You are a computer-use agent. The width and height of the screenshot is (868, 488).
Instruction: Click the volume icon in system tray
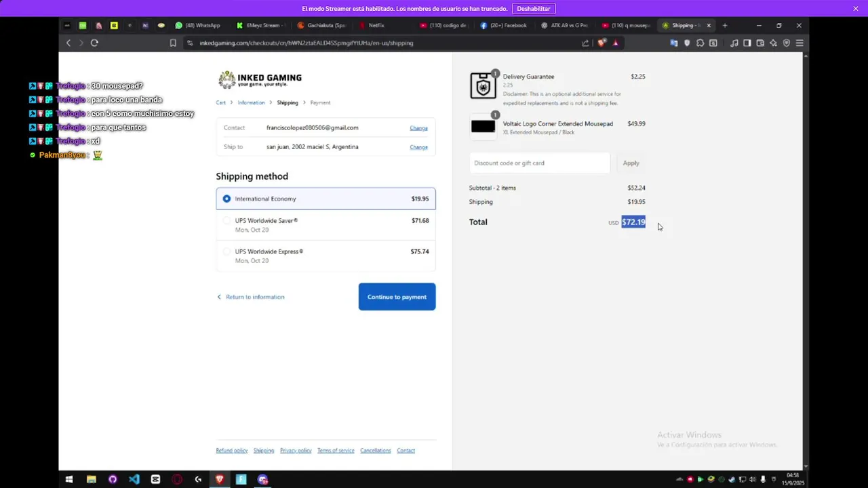click(753, 479)
